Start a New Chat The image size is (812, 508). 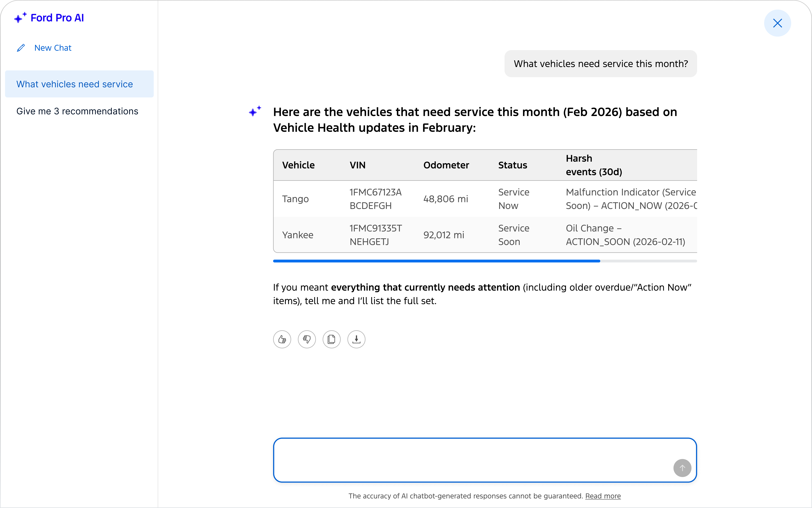pyautogui.click(x=44, y=48)
